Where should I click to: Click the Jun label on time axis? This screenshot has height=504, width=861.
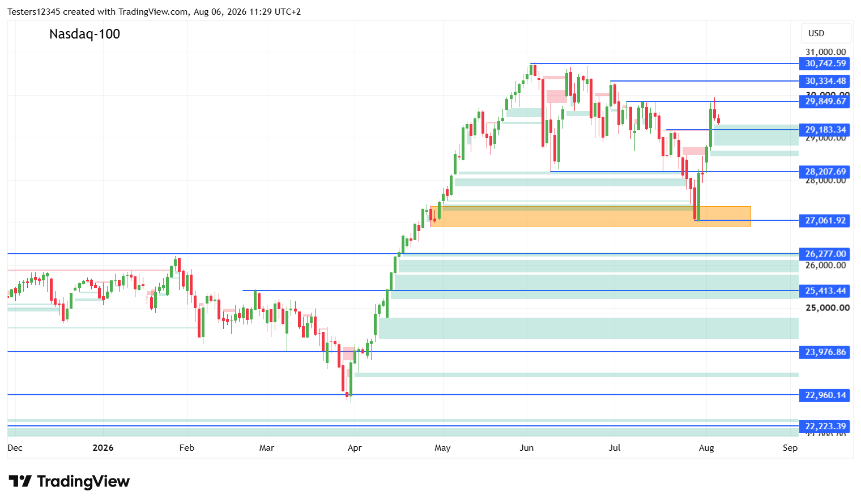click(x=527, y=448)
